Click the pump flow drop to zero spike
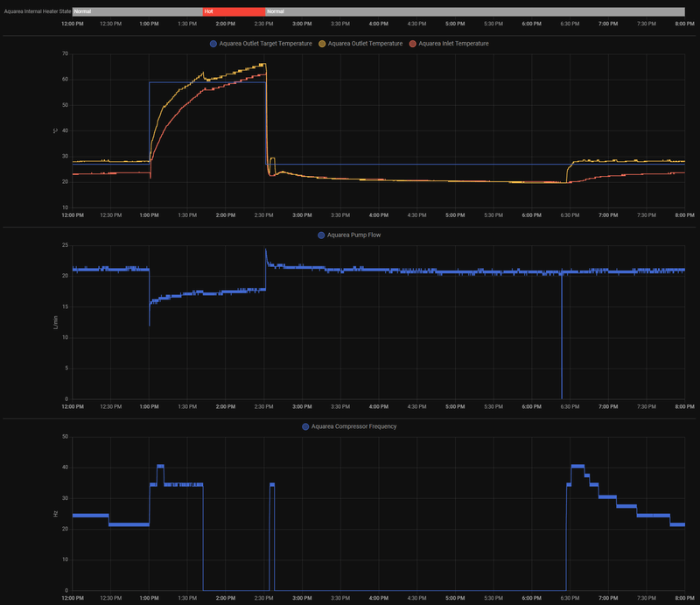The width and height of the screenshot is (700, 605). click(562, 336)
